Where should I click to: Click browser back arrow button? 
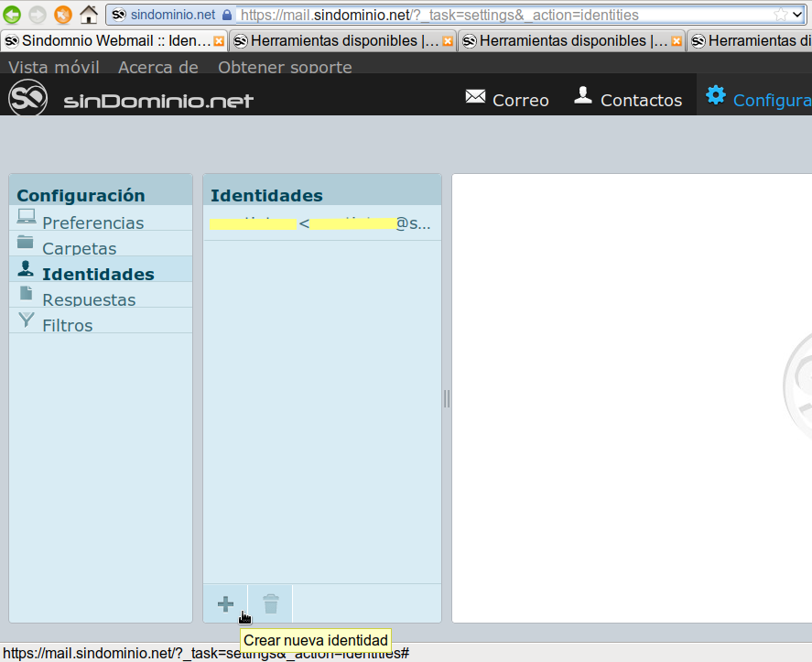pos(13,15)
